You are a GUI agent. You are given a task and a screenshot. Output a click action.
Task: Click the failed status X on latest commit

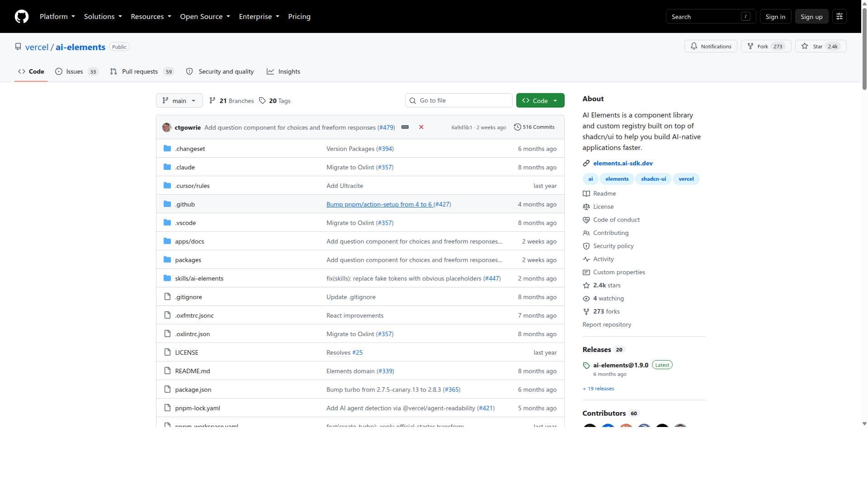[x=421, y=127]
